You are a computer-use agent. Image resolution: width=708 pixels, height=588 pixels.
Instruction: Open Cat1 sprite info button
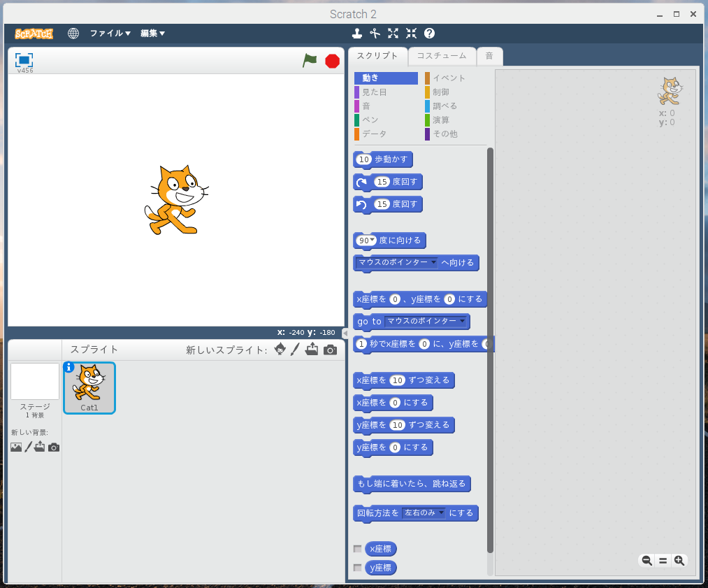[x=68, y=367]
